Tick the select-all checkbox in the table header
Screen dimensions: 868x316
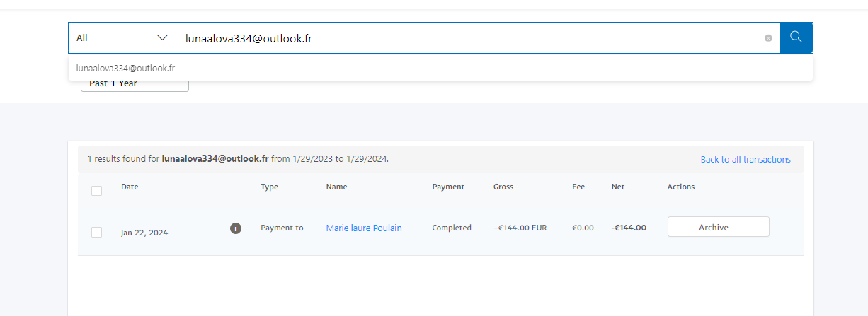pyautogui.click(x=97, y=190)
